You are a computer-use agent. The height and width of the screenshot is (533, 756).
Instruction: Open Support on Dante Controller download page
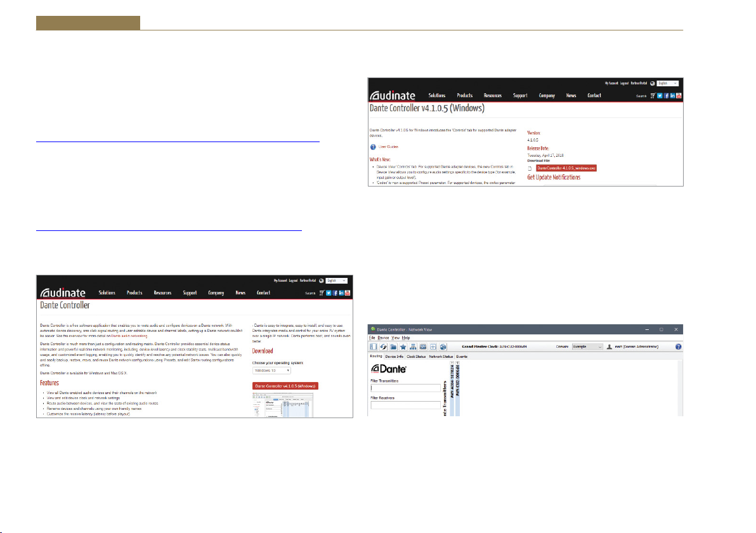point(190,293)
